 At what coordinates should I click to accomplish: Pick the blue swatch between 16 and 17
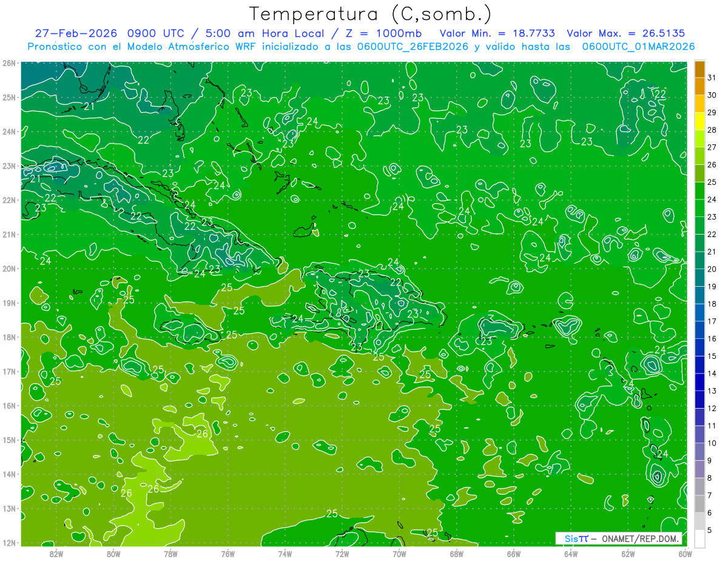[699, 330]
